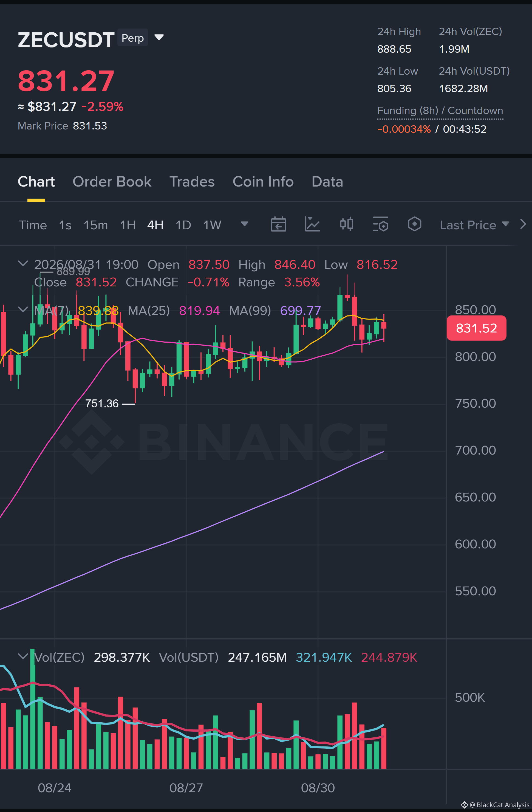Click the Vol(ZEC) value 298.377K
The width and height of the screenshot is (532, 812).
pyautogui.click(x=122, y=657)
